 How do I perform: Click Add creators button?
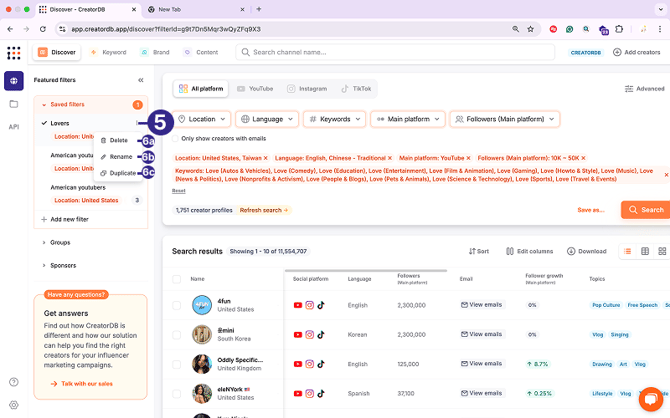tap(637, 52)
